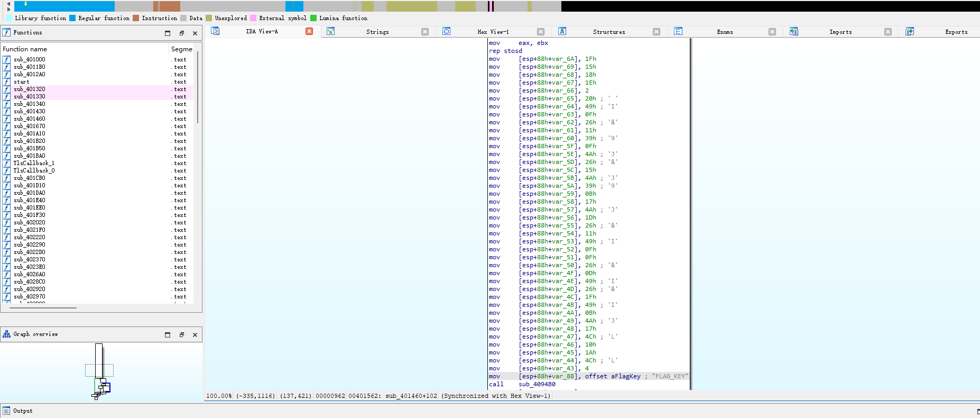Click the Hex View tab icon
The image size is (980, 418).
tap(446, 31)
